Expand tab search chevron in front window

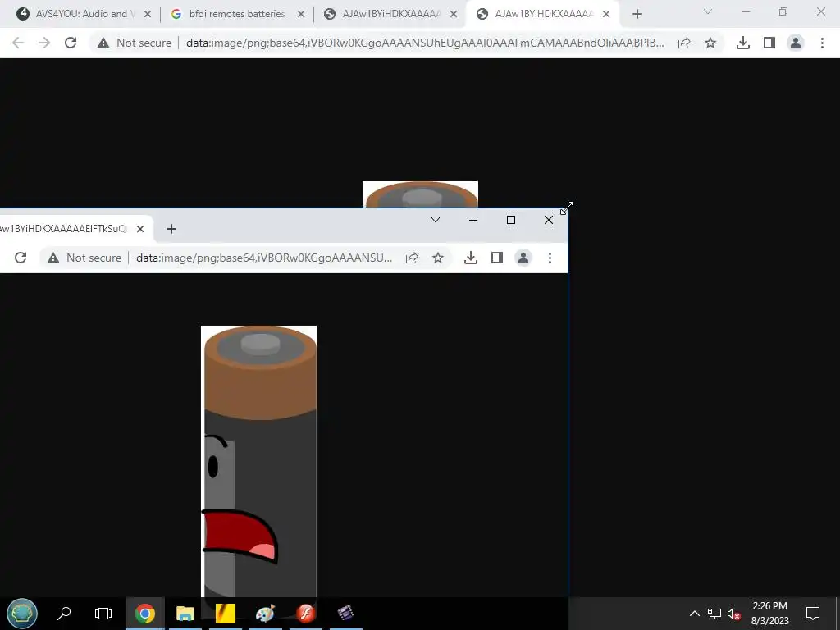[x=436, y=220]
